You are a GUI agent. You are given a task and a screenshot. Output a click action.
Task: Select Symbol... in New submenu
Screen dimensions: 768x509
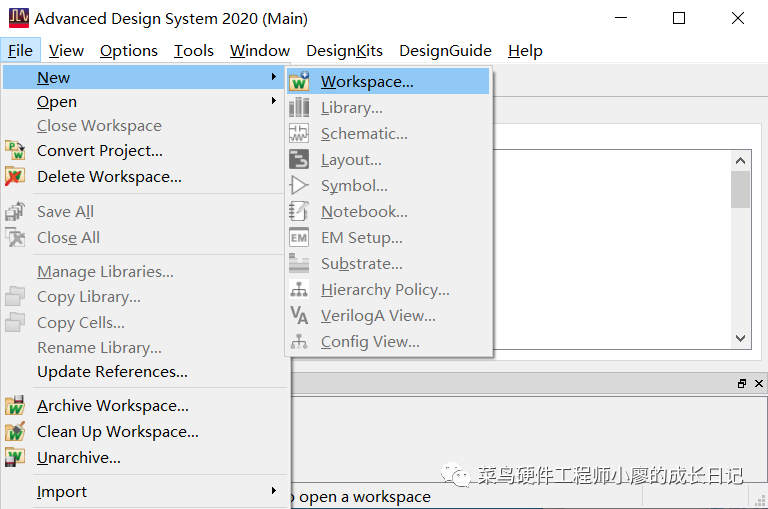388,185
